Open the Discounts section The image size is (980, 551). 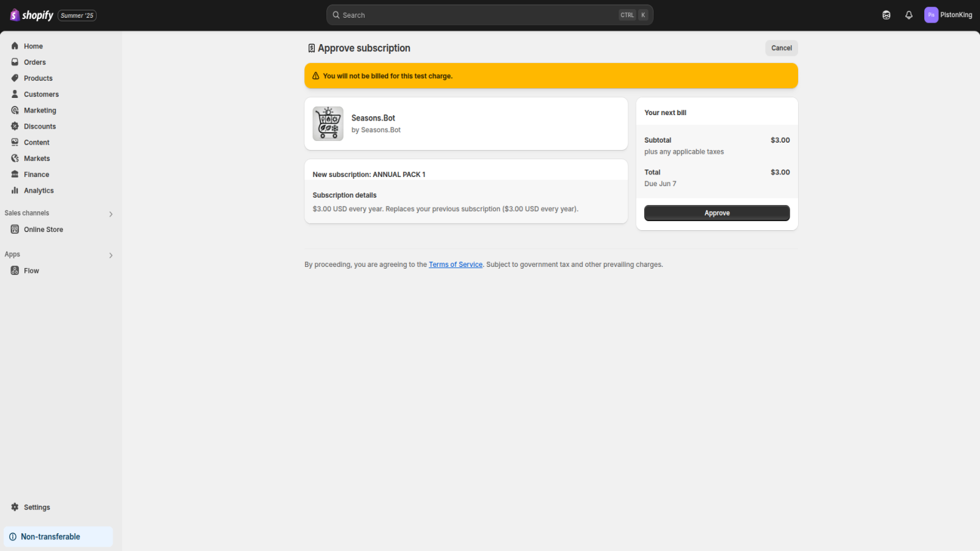tap(40, 126)
